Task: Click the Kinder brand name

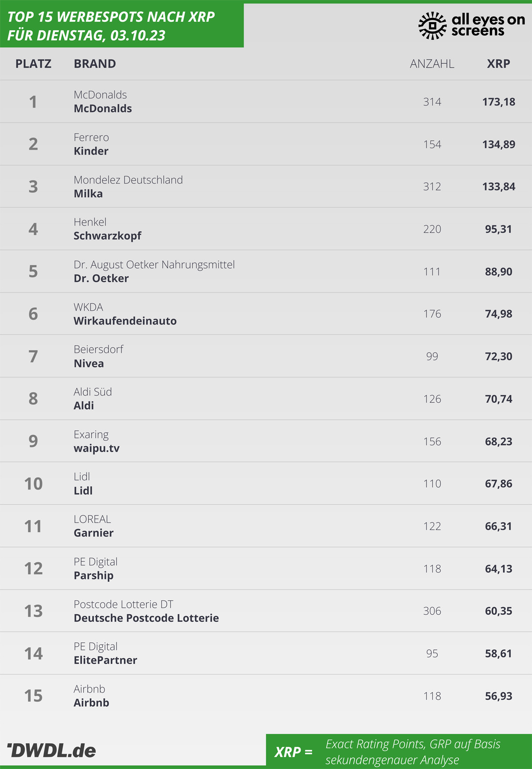Action: click(x=91, y=151)
